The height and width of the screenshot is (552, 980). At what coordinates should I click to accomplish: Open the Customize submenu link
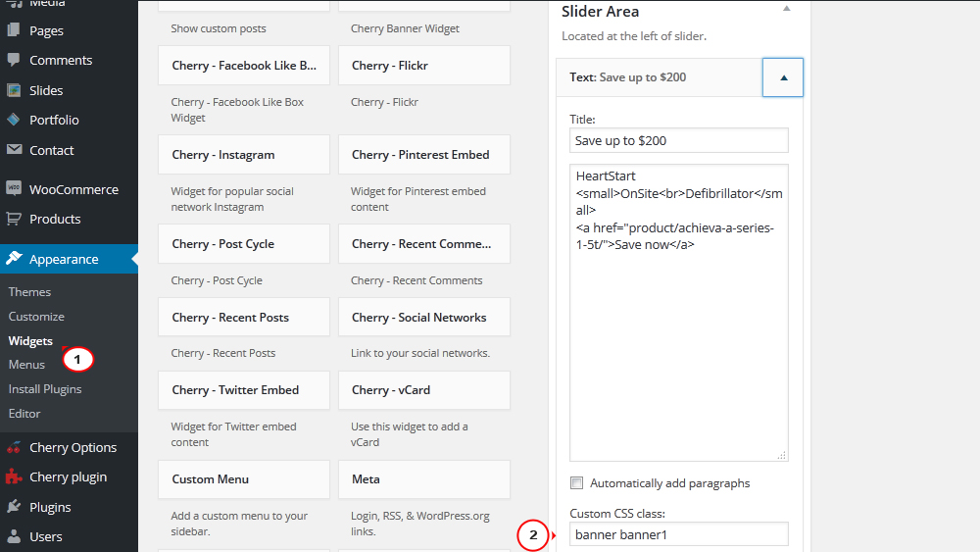(x=36, y=317)
